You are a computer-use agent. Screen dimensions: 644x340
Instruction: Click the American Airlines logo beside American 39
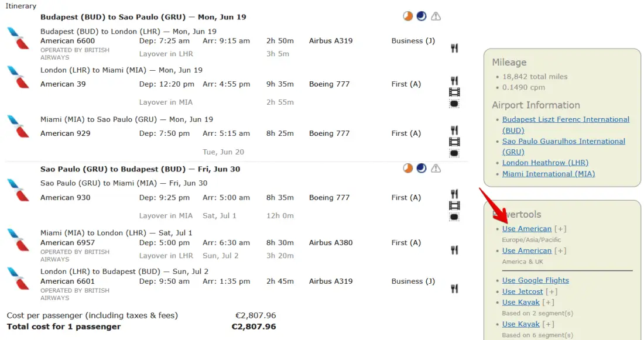[x=18, y=77]
